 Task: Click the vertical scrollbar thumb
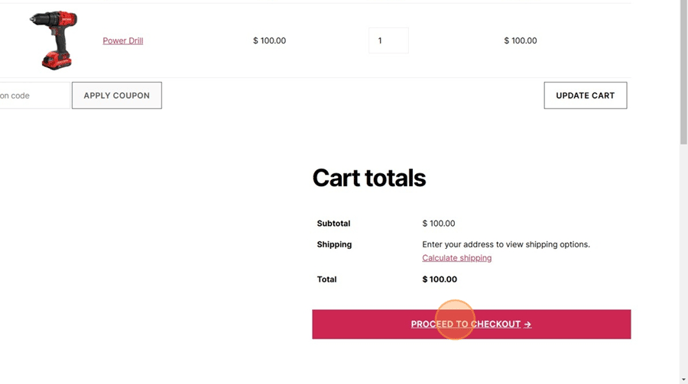coord(684,72)
